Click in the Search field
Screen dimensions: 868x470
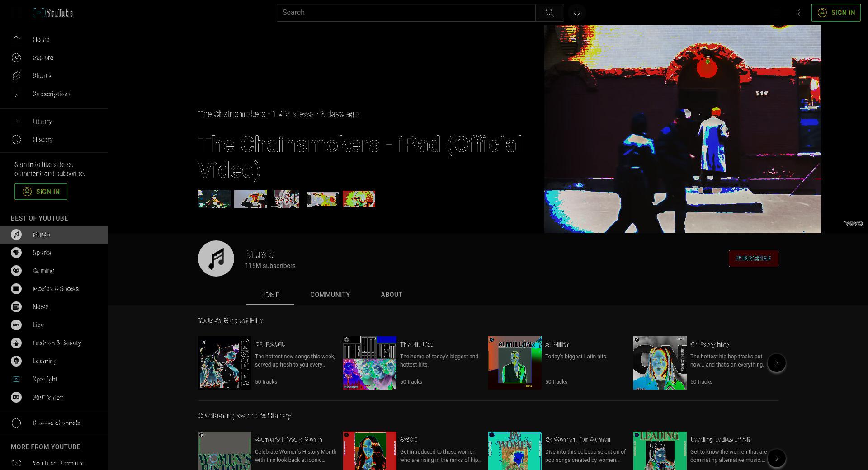(x=406, y=13)
